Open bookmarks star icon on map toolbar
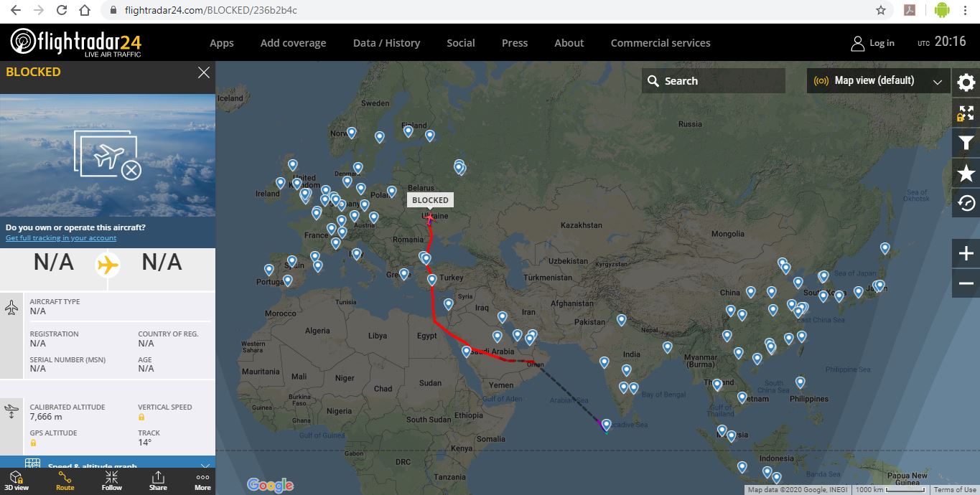Viewport: 980px width, 495px height. tap(966, 173)
